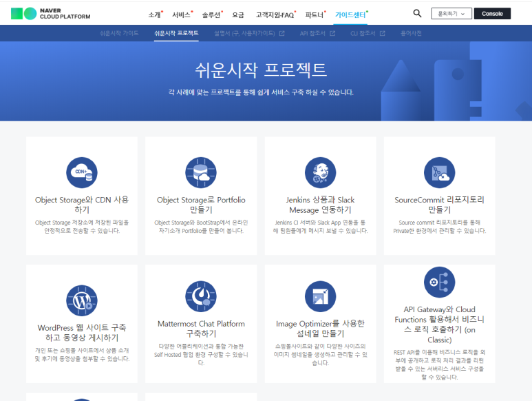Click external link icon beside 설명서

pyautogui.click(x=281, y=33)
